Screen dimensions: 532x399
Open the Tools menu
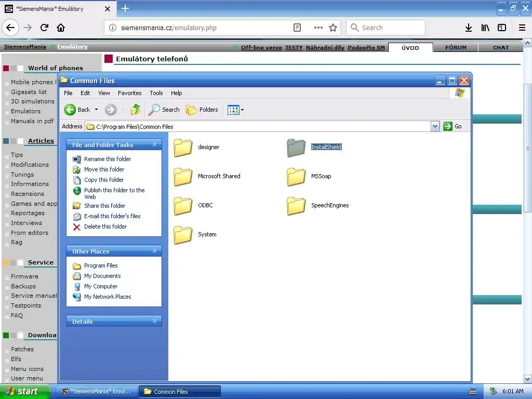(156, 93)
